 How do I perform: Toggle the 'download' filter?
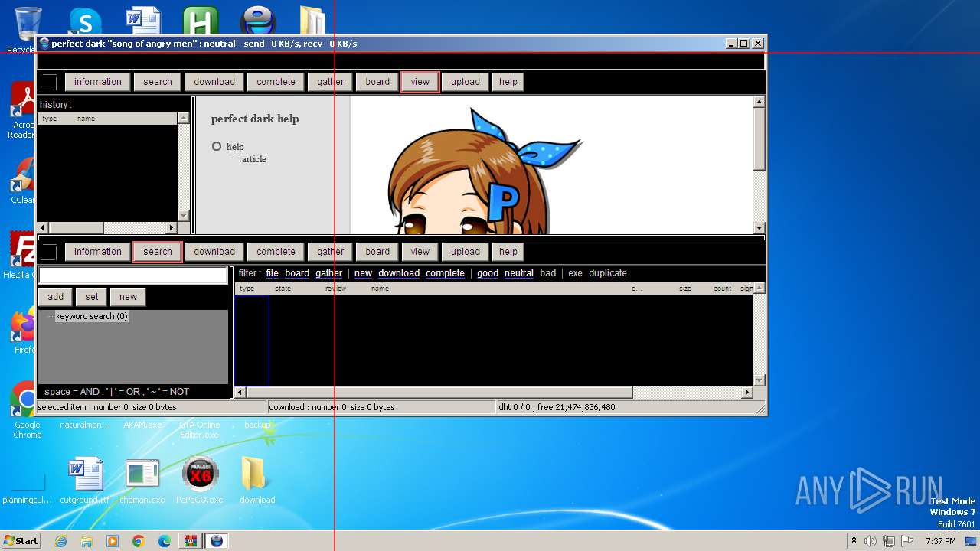tap(399, 273)
